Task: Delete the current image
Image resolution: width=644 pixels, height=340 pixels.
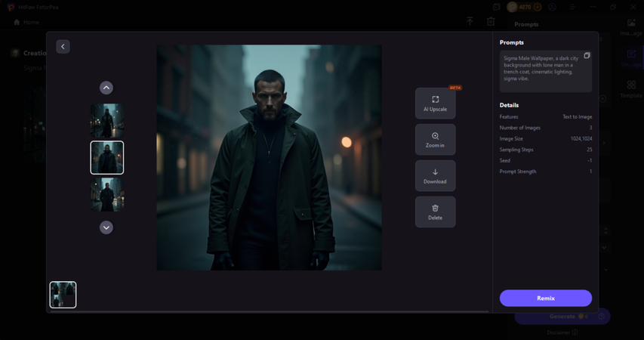Action: point(436,212)
